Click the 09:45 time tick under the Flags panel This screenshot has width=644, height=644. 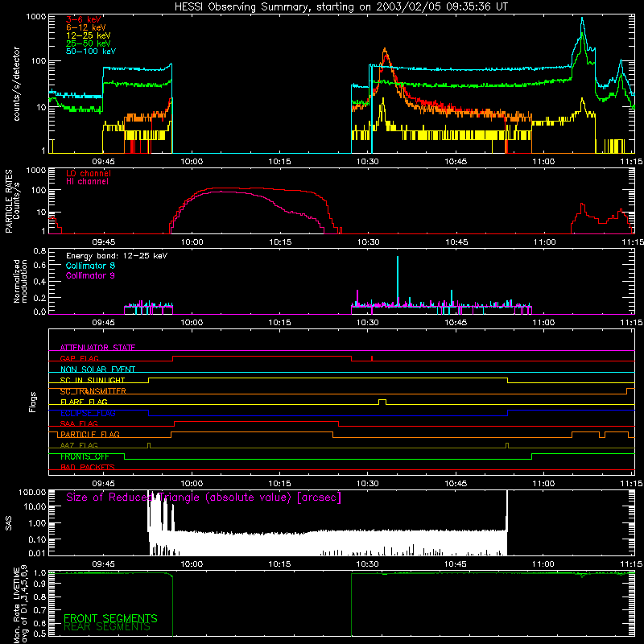click(x=104, y=484)
